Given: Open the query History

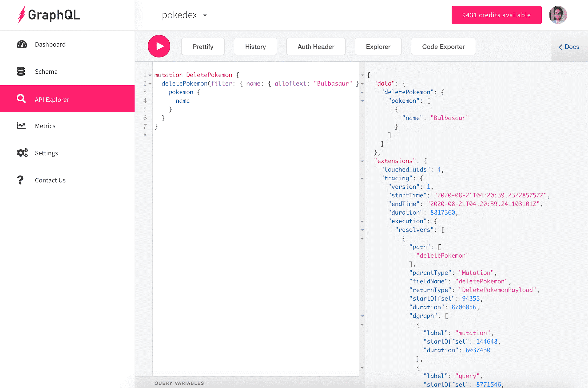Looking at the screenshot, I should click(255, 47).
